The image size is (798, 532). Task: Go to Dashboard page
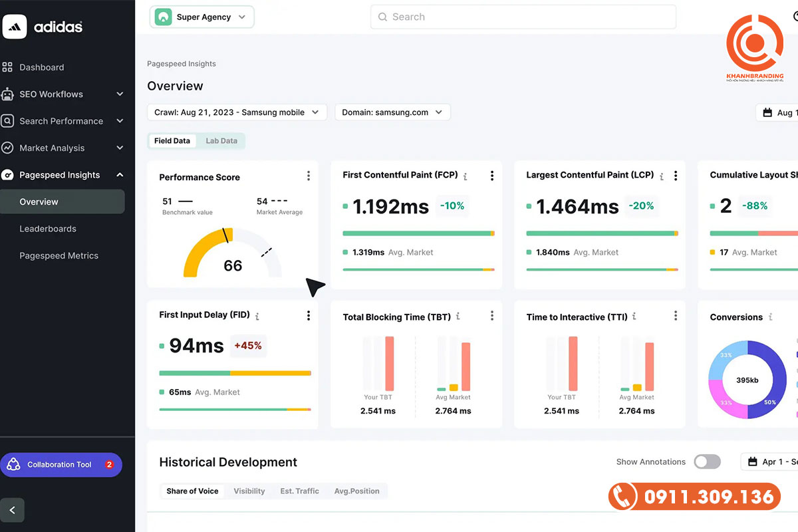(x=42, y=67)
